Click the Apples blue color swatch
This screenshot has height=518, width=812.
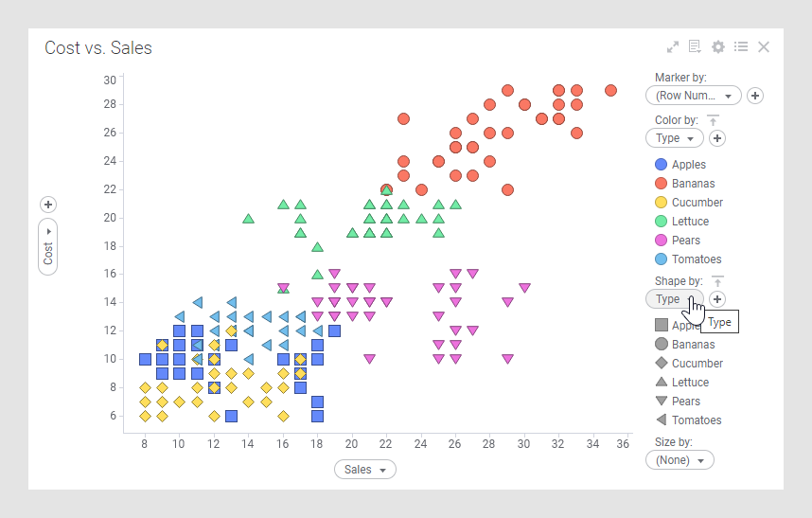(661, 165)
